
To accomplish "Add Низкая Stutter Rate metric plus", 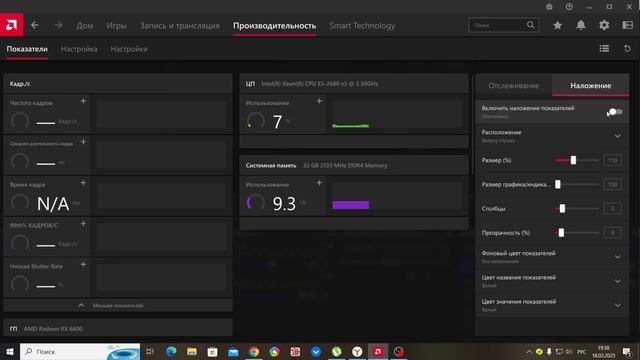I will [83, 264].
